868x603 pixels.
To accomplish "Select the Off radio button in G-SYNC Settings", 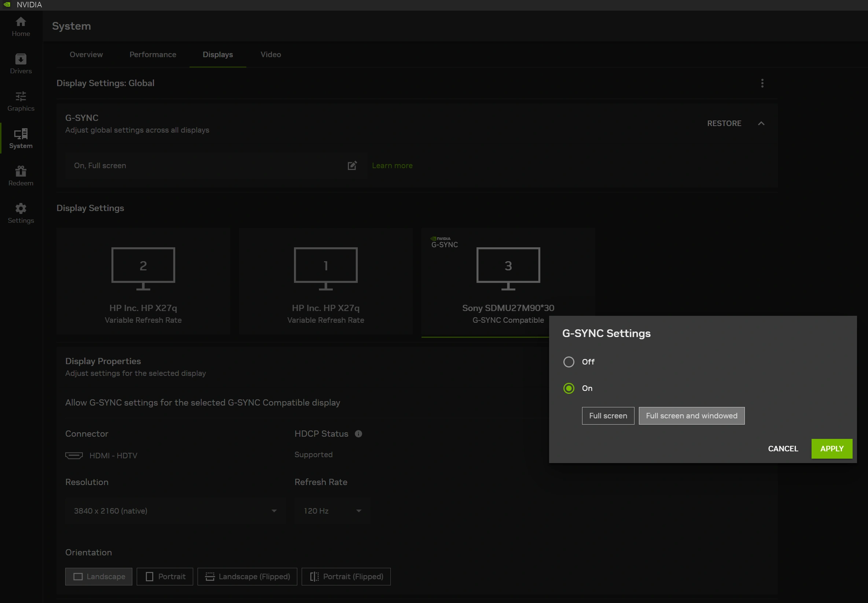I will tap(569, 362).
